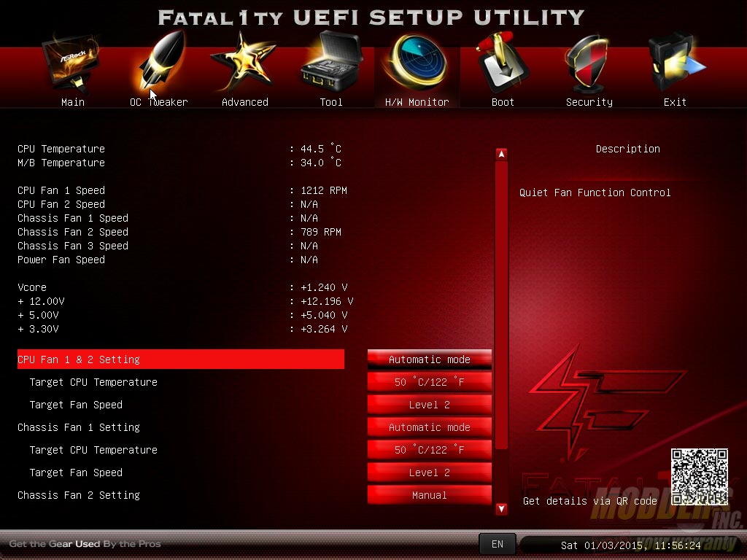Switch to the Main tab label
This screenshot has width=747, height=560.
pyautogui.click(x=73, y=102)
